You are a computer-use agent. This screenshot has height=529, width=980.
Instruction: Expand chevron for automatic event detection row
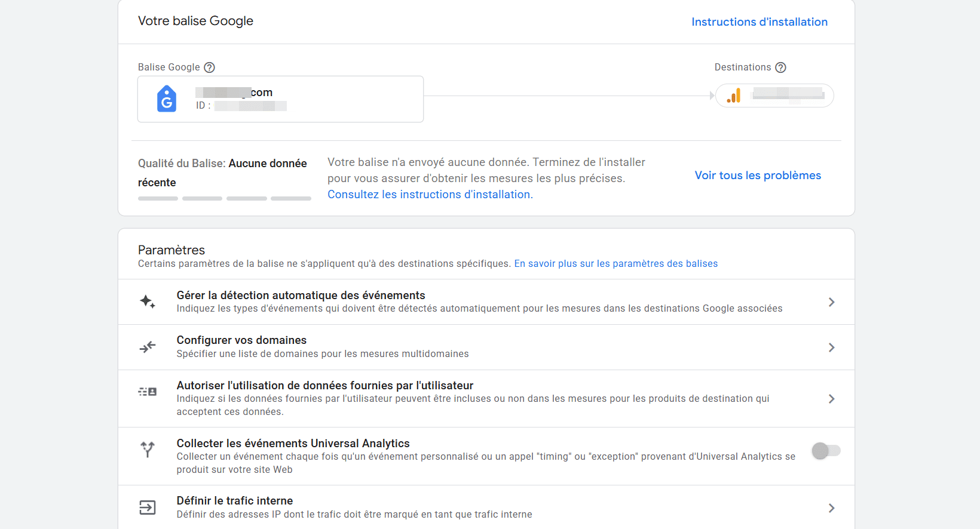click(x=831, y=302)
